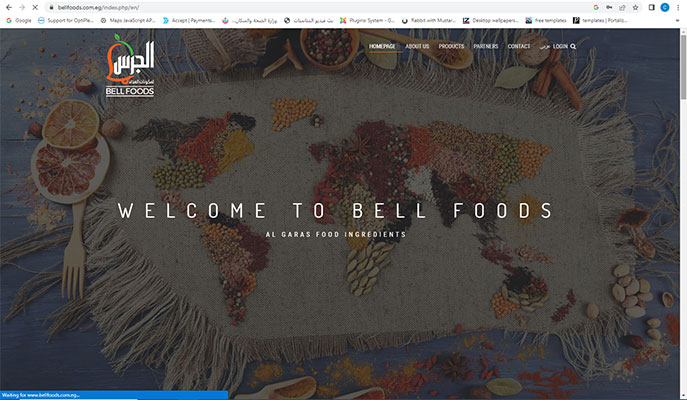Open the HOMEPAGE menu item

click(x=382, y=46)
